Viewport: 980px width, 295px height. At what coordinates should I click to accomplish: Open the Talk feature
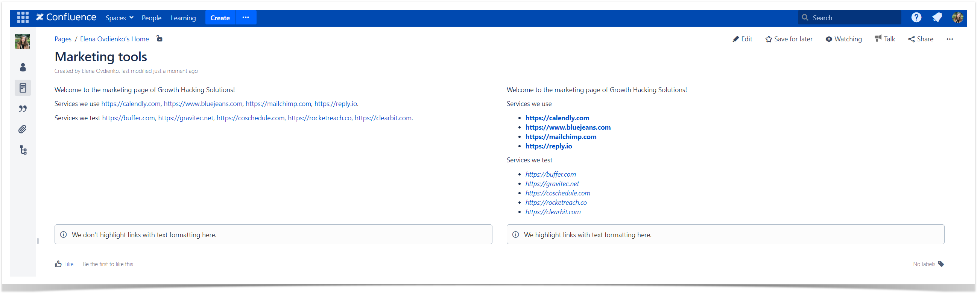884,39
